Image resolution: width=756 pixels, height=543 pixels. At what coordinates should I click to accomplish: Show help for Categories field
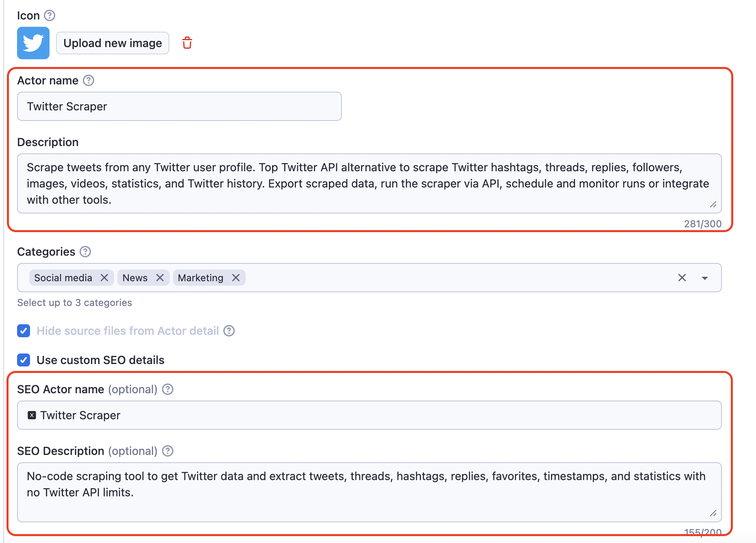tap(85, 252)
